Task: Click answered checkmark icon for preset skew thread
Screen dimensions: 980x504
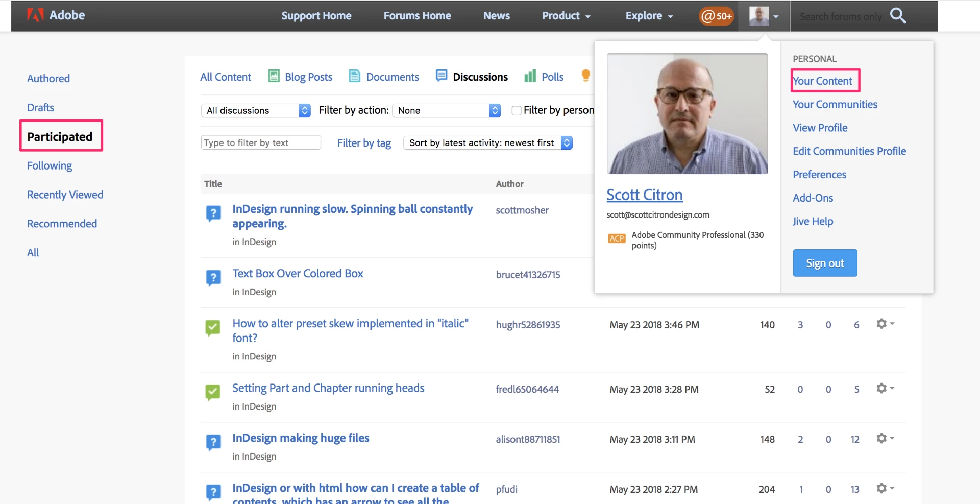Action: click(213, 328)
